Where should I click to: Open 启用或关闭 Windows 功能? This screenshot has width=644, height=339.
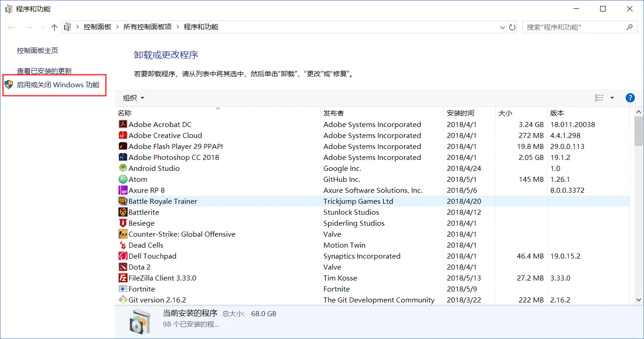pyautogui.click(x=58, y=85)
